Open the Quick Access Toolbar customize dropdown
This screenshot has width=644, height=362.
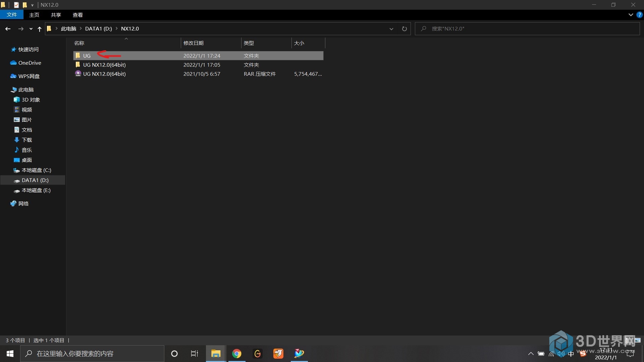[32, 5]
